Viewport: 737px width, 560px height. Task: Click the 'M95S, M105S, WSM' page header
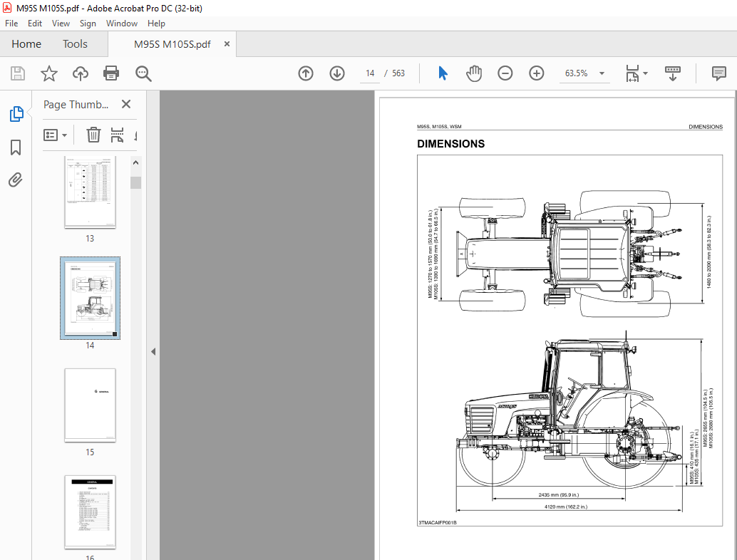(x=439, y=126)
